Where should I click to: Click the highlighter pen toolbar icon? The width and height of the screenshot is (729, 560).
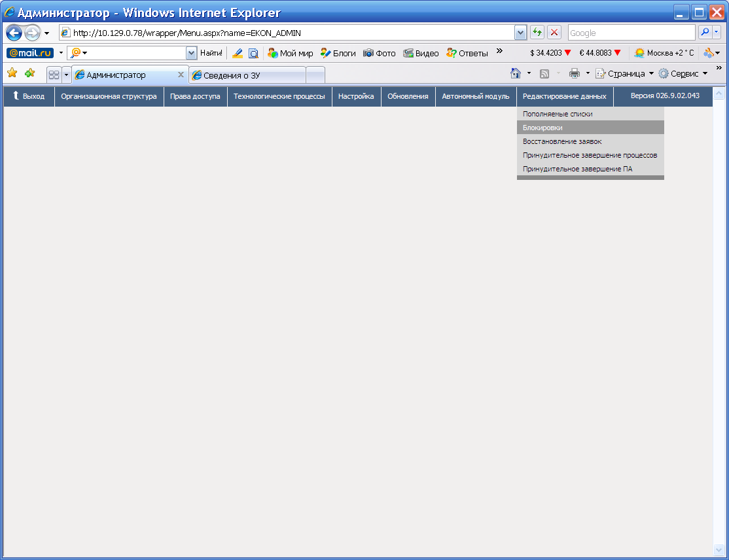pyautogui.click(x=237, y=54)
